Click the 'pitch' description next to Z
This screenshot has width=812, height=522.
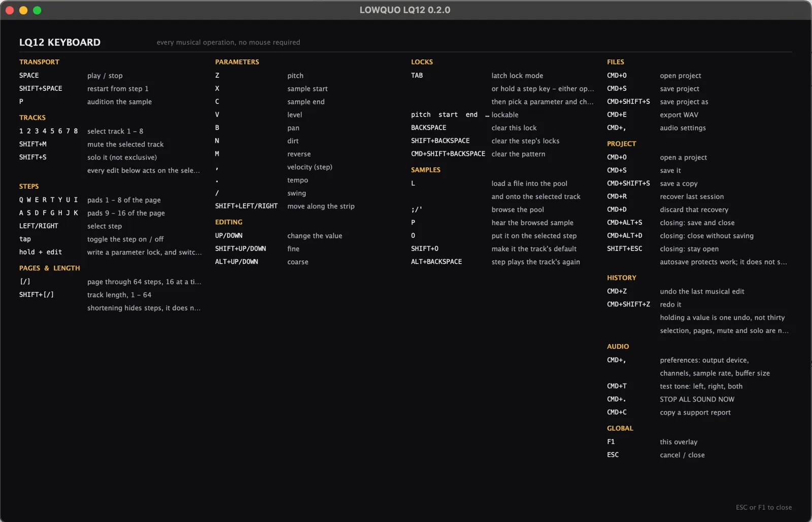[295, 76]
